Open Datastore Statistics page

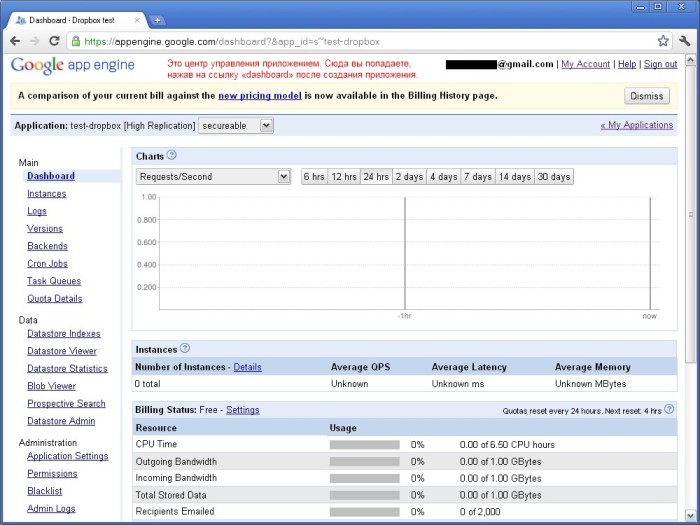click(67, 368)
